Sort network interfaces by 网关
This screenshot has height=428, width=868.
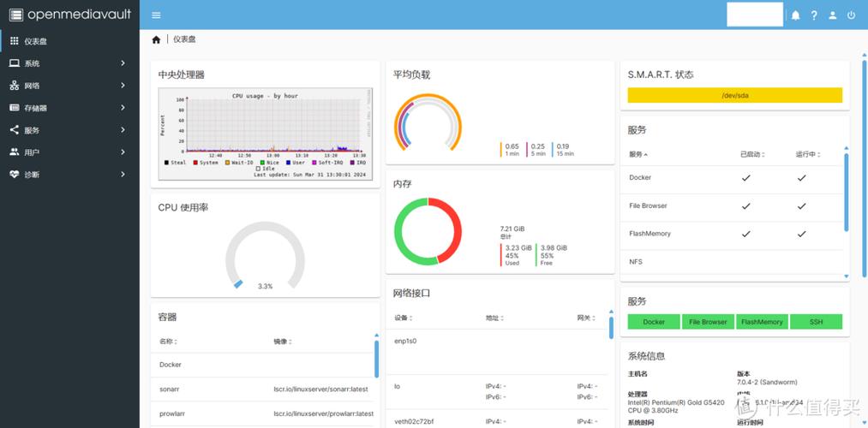pyautogui.click(x=586, y=318)
